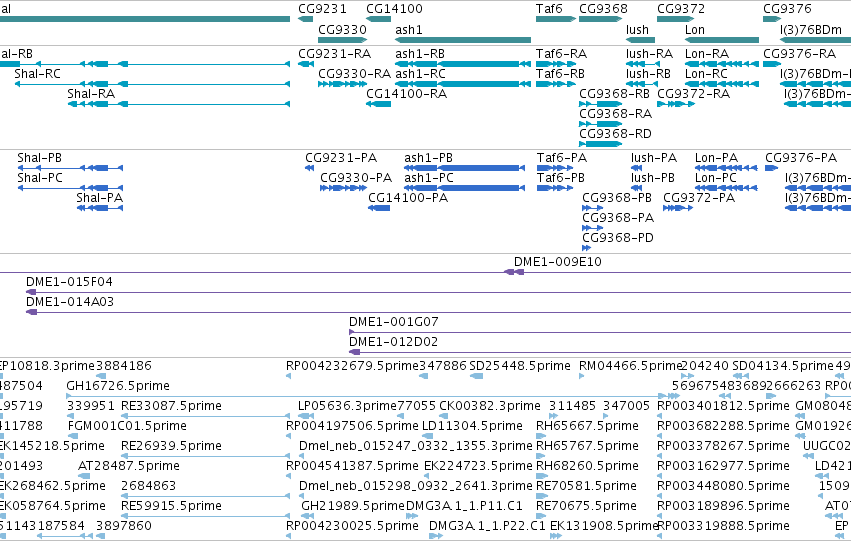Open the CG9330-RA transcript label
Viewport: 851px width, 541px height.
(x=354, y=74)
